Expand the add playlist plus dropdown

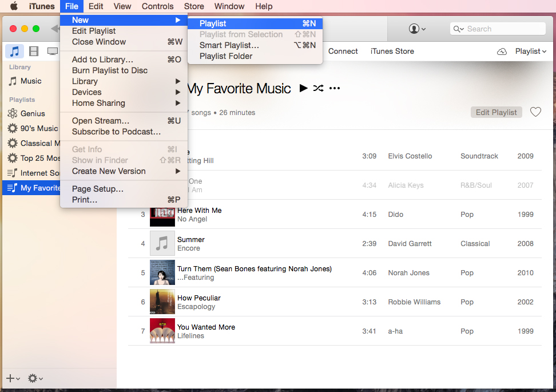[13, 378]
